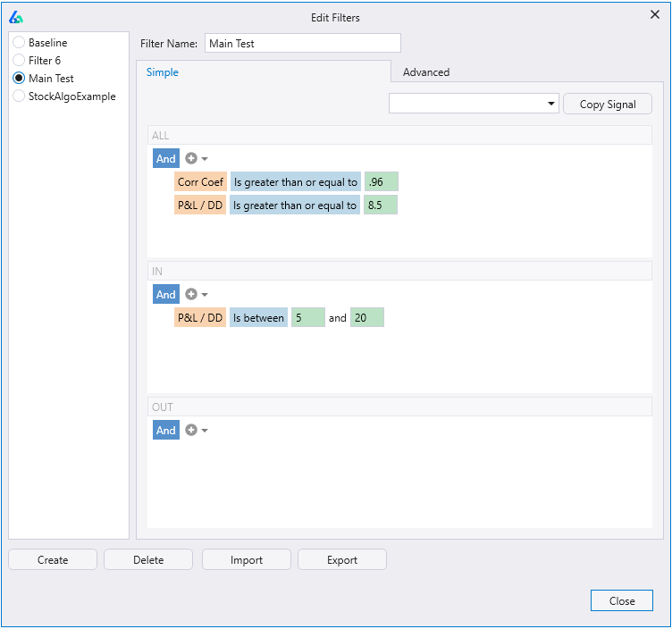Viewport: 672px width, 629px height.
Task: Expand the add-condition arrow in ALL section
Action: click(205, 159)
